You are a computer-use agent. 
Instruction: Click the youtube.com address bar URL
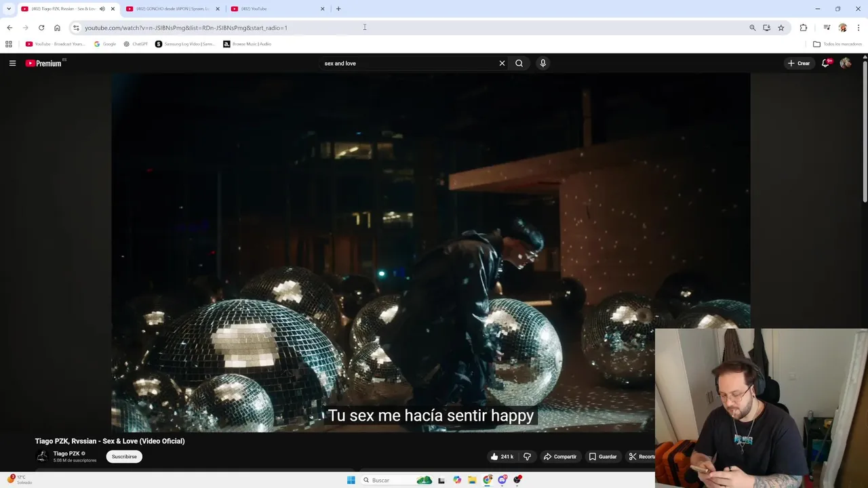pyautogui.click(x=186, y=28)
